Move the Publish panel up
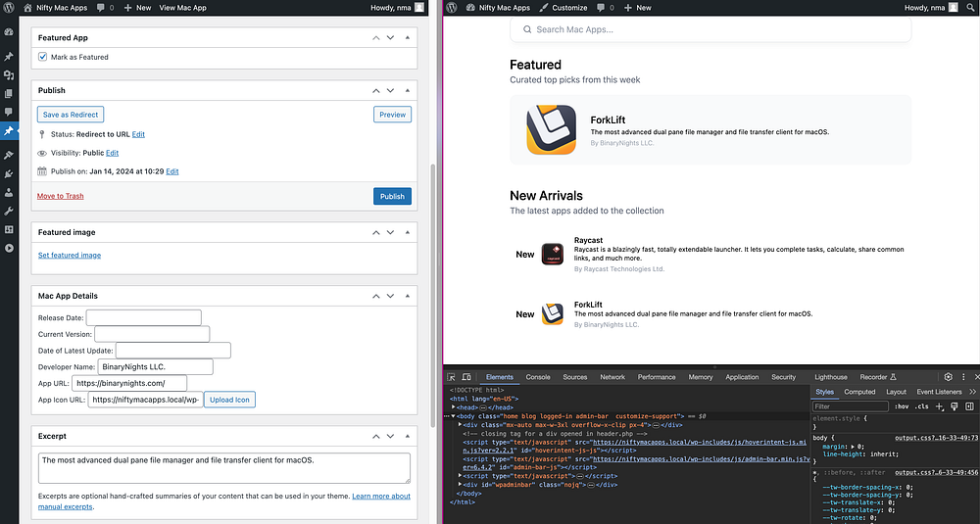Viewport: 980px width, 524px height. [376, 90]
